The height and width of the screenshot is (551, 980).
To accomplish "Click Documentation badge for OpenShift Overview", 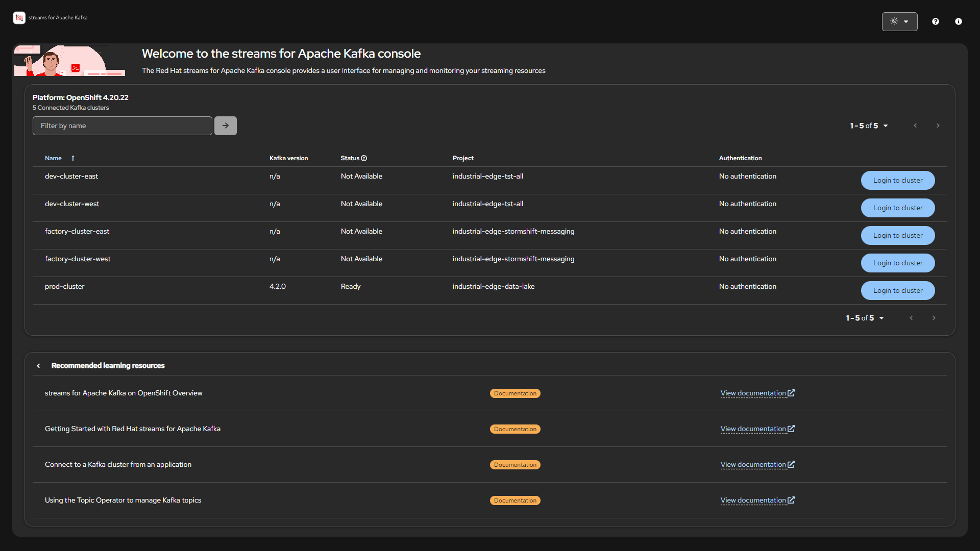I will click(x=515, y=393).
